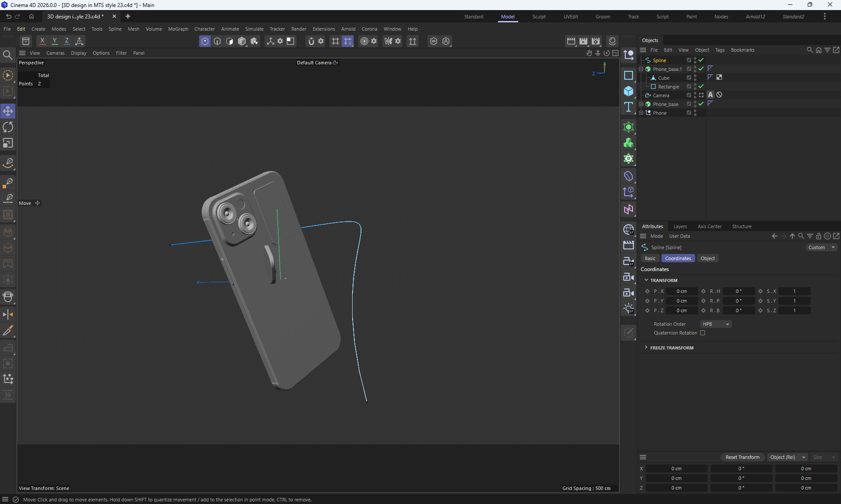
Task: Open the Rotation Order HPB dropdown
Action: coord(715,324)
